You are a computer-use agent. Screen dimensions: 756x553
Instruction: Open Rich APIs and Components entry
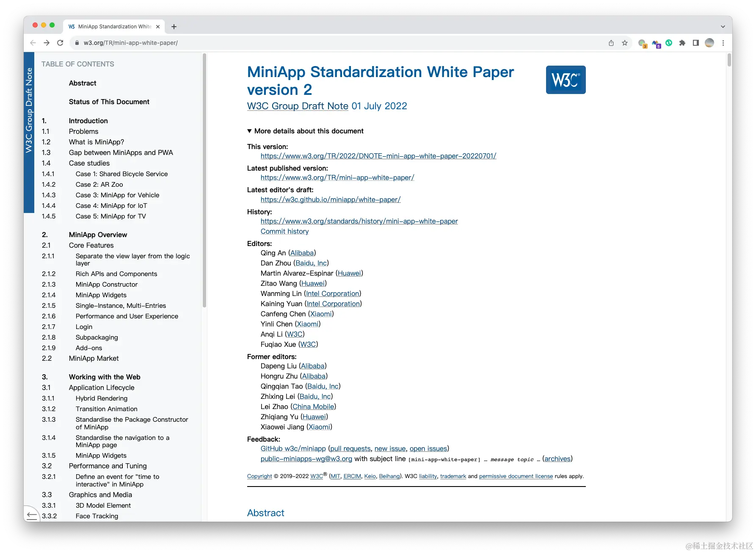coord(116,274)
